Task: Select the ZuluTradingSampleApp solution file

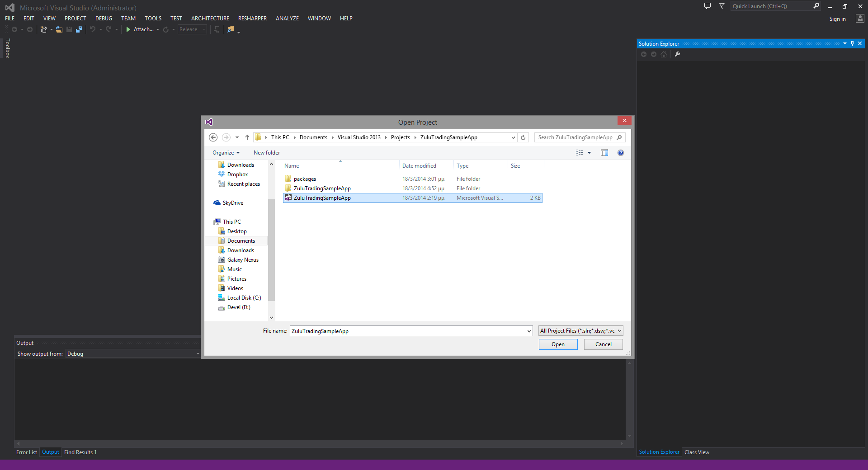Action: tap(322, 198)
